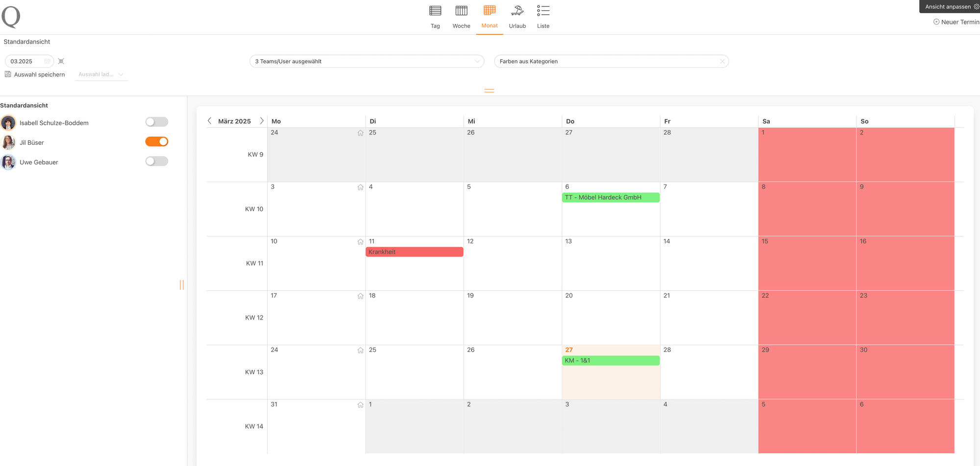Expand the 3 Teams/User ausgewählt dropdown
The image size is (980, 466).
(x=367, y=61)
